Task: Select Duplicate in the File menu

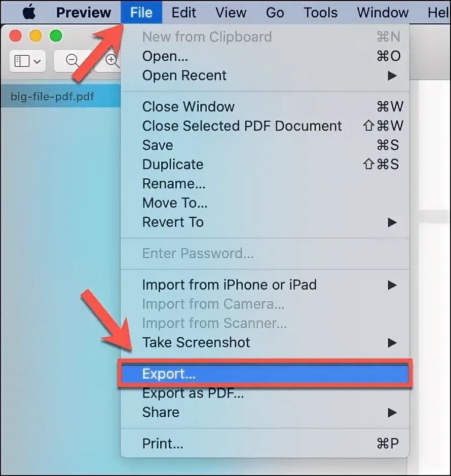Action: tap(265, 165)
